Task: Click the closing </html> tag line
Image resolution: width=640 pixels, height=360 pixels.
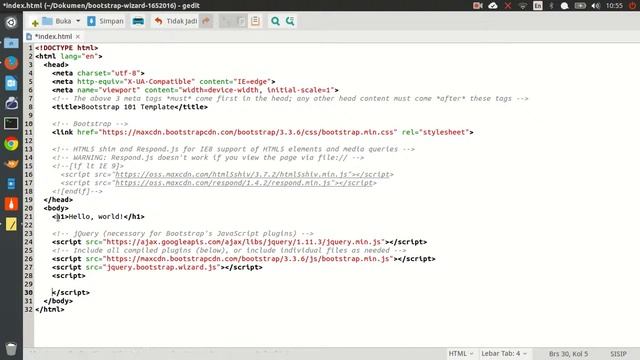Action: [x=49, y=309]
